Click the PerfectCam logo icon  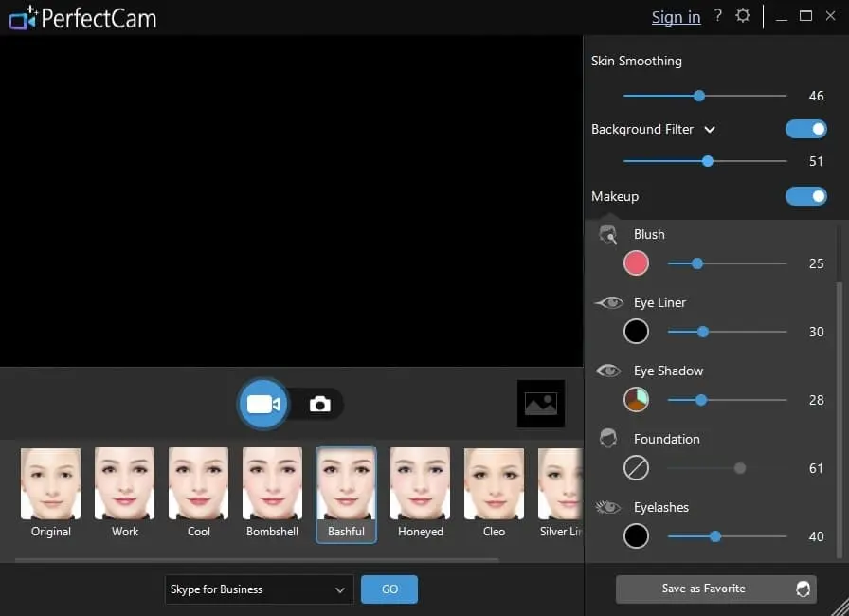24,18
